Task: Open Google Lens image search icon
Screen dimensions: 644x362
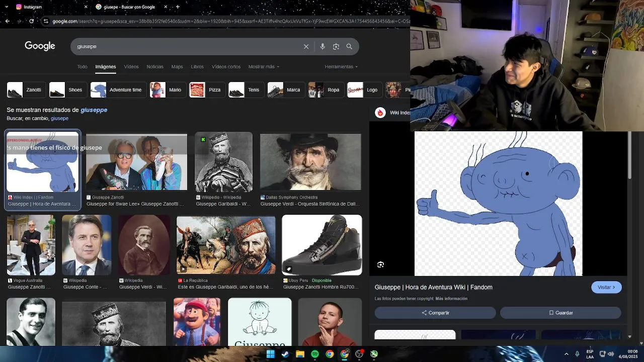Action: (x=336, y=46)
